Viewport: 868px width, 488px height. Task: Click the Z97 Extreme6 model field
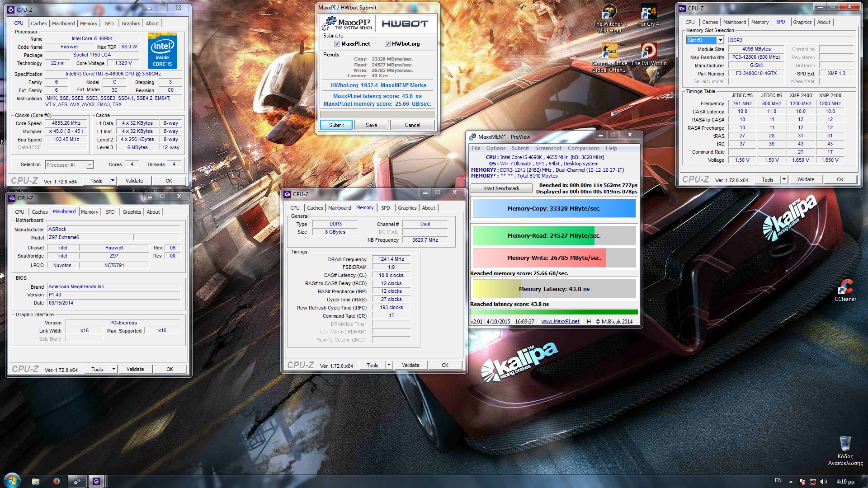[x=90, y=237]
